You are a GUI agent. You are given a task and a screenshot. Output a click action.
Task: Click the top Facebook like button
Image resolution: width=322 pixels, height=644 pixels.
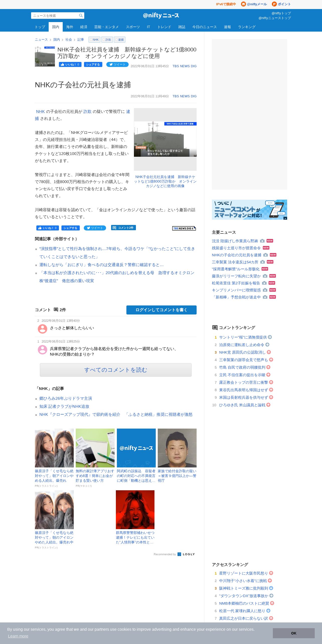click(x=70, y=64)
